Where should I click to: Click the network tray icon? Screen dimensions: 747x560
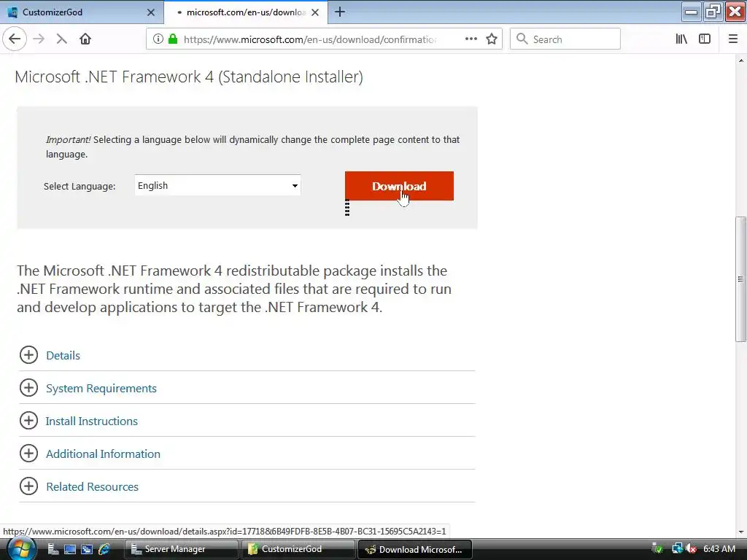(x=677, y=549)
